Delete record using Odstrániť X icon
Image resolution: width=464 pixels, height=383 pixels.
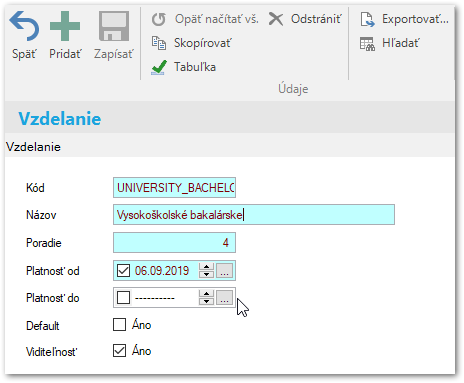pos(276,19)
